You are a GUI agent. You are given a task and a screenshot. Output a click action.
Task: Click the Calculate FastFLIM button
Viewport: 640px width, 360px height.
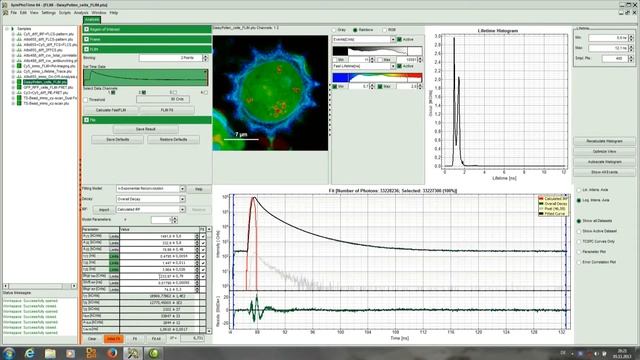(111, 110)
